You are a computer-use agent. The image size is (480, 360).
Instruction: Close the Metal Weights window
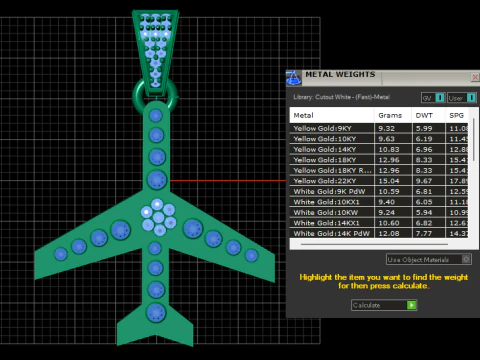(475, 77)
